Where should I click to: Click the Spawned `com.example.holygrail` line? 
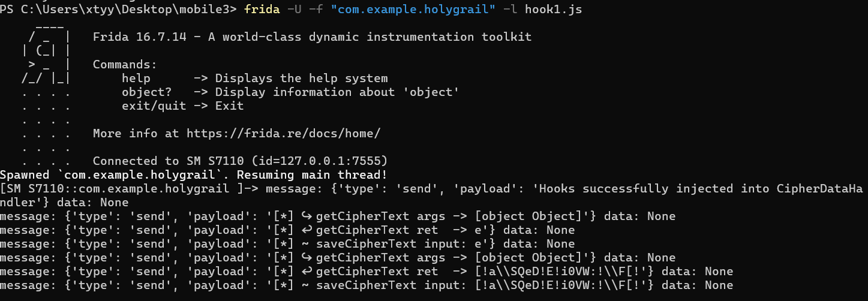pos(193,174)
